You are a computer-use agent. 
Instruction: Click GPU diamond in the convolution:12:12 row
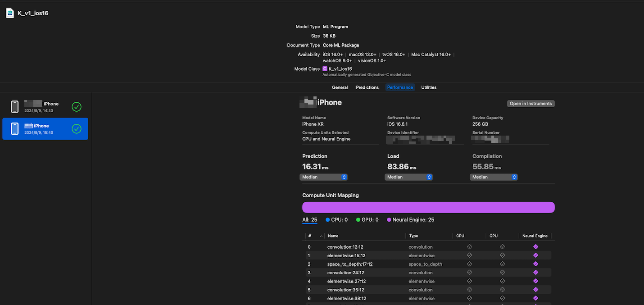(503, 247)
